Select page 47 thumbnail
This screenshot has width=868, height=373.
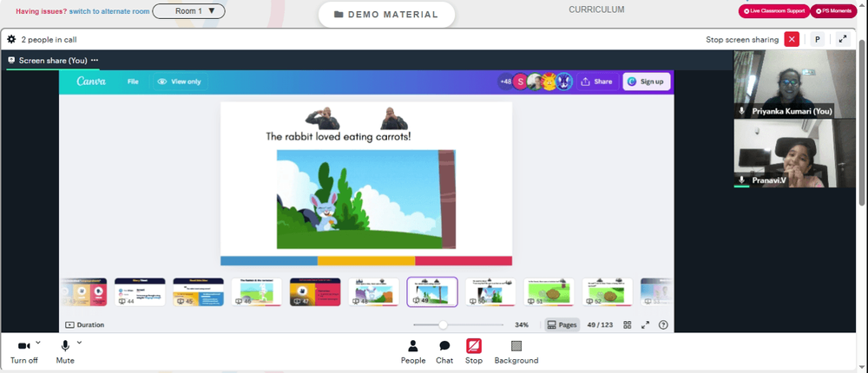pyautogui.click(x=315, y=291)
